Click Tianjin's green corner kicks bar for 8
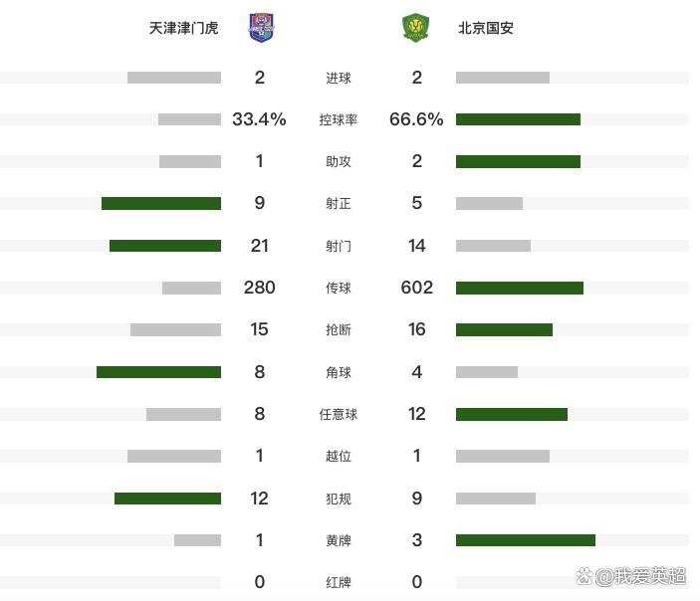Viewport: 700px width, 601px height. [x=158, y=372]
